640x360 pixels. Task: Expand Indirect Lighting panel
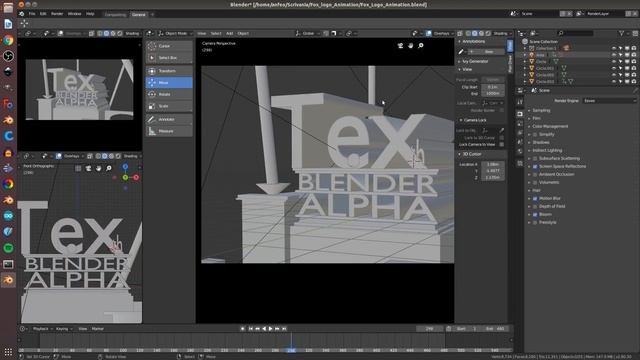[547, 150]
